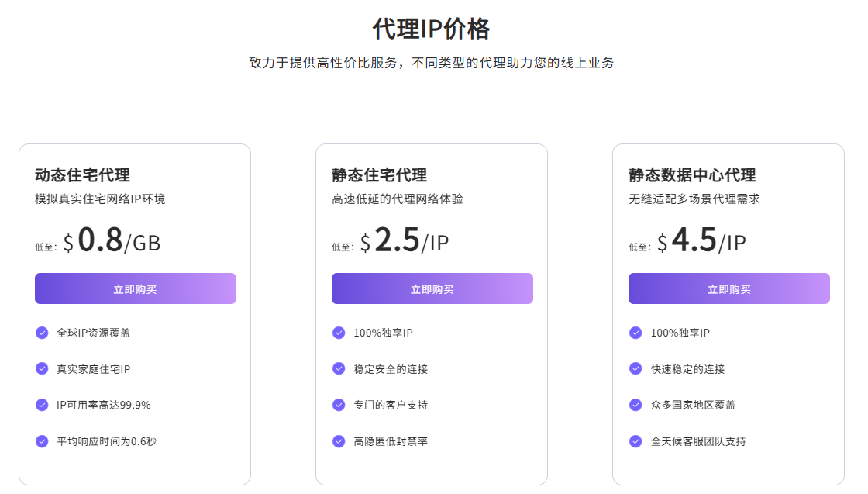Click checkmark icon beside 快速稳定的连接
Image resolution: width=868 pixels, height=494 pixels.
point(635,369)
